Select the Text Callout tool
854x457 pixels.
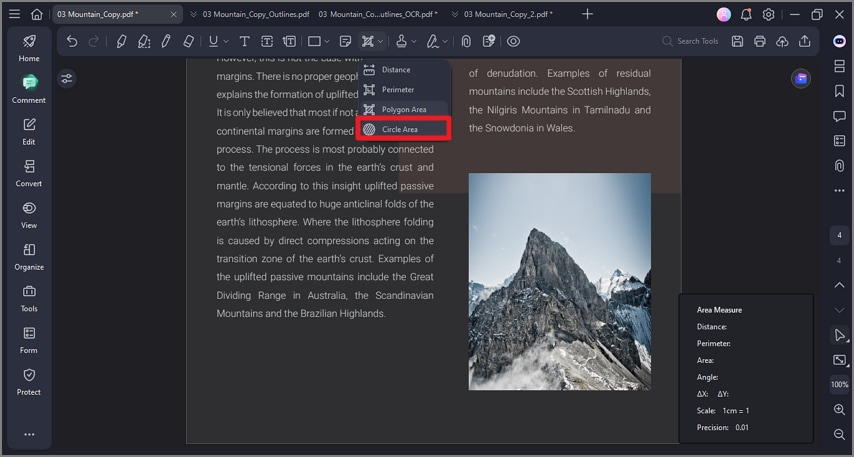[x=289, y=41]
